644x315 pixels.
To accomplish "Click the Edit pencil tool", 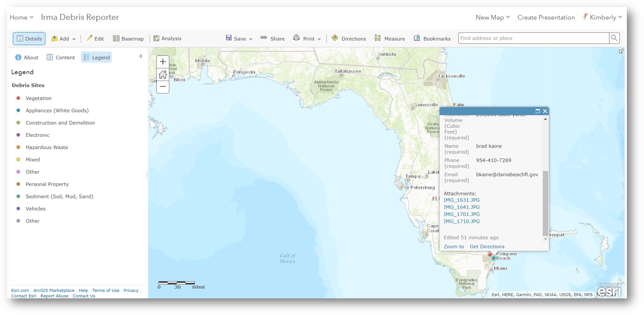I will pos(95,39).
